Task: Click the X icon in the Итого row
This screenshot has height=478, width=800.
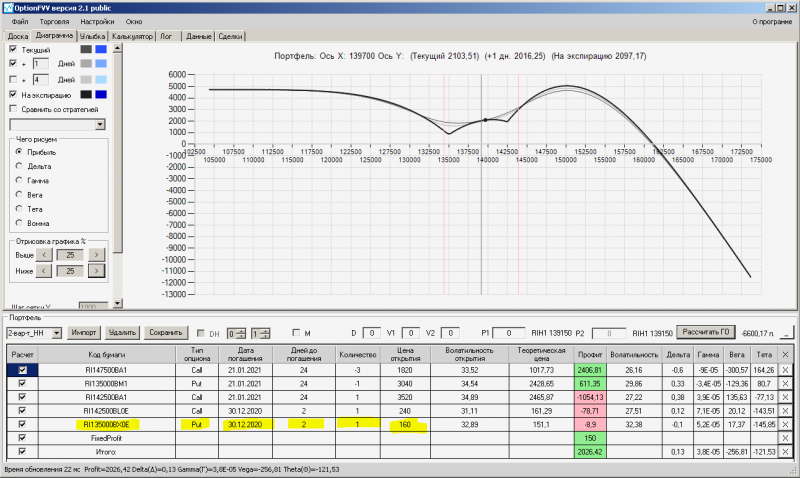Action: pyautogui.click(x=785, y=451)
